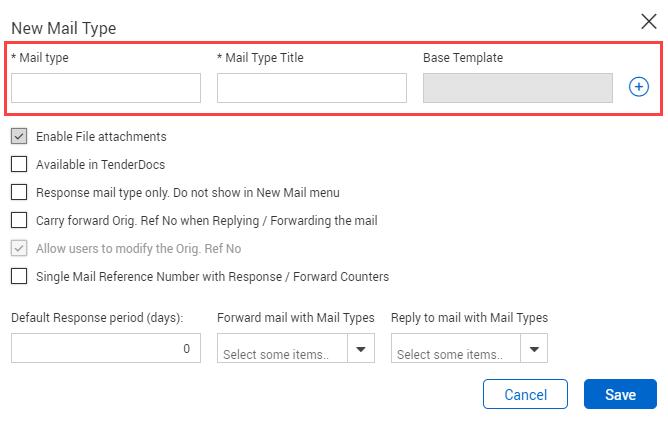Expand Reply to mail with Mail Types arrow
Viewport: 668px width, 425px height.
pyautogui.click(x=534, y=349)
